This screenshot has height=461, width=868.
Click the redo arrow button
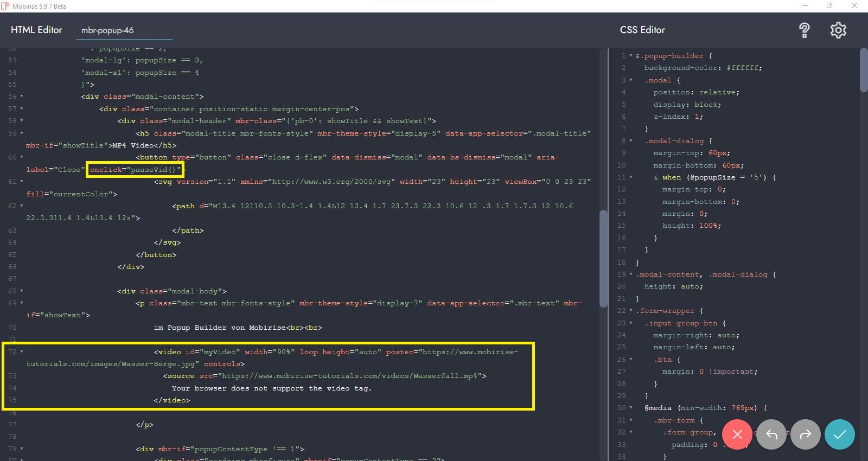[806, 434]
